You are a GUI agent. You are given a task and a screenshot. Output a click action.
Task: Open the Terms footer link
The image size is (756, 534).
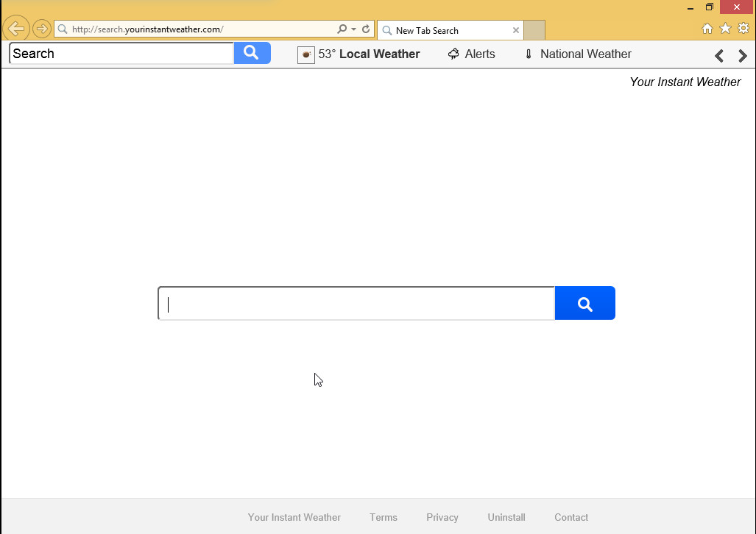pyautogui.click(x=384, y=517)
